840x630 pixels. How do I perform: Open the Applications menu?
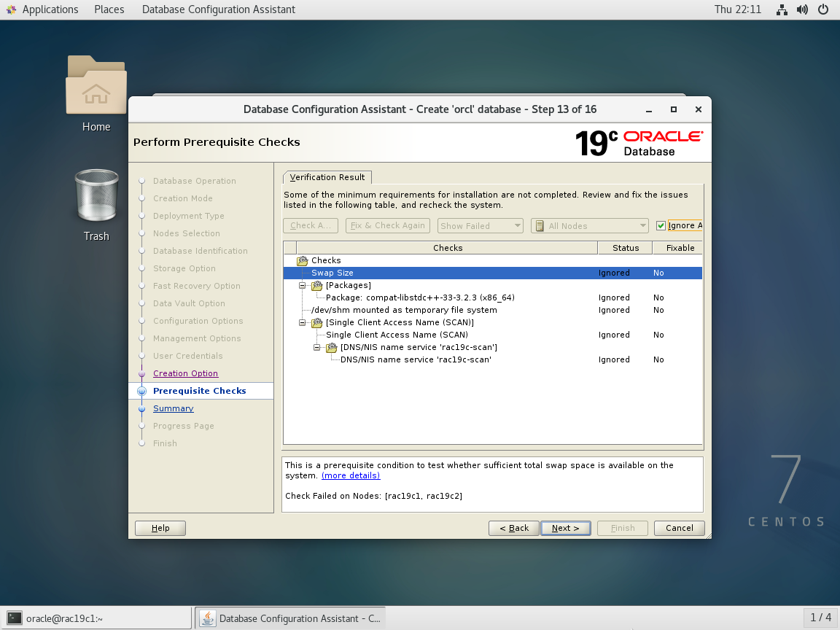click(x=42, y=9)
